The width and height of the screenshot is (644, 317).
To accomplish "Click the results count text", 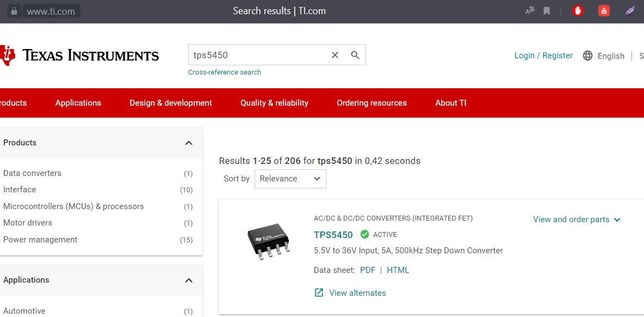I will click(319, 161).
